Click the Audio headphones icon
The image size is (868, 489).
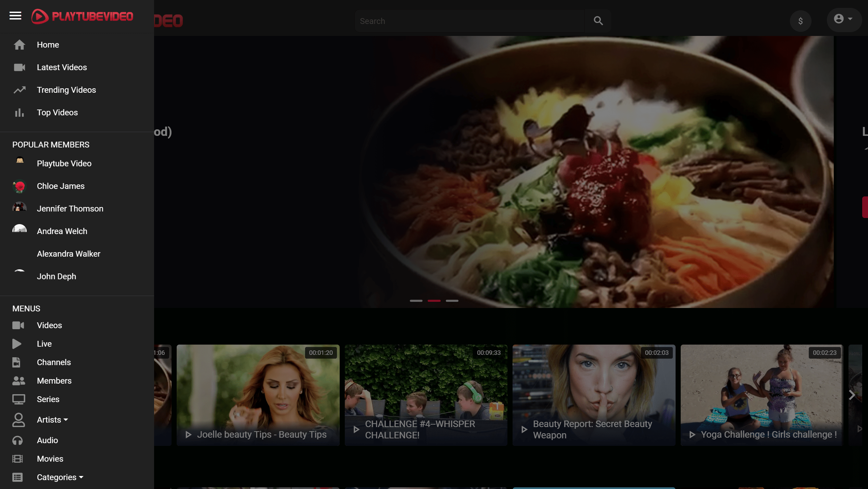click(18, 440)
